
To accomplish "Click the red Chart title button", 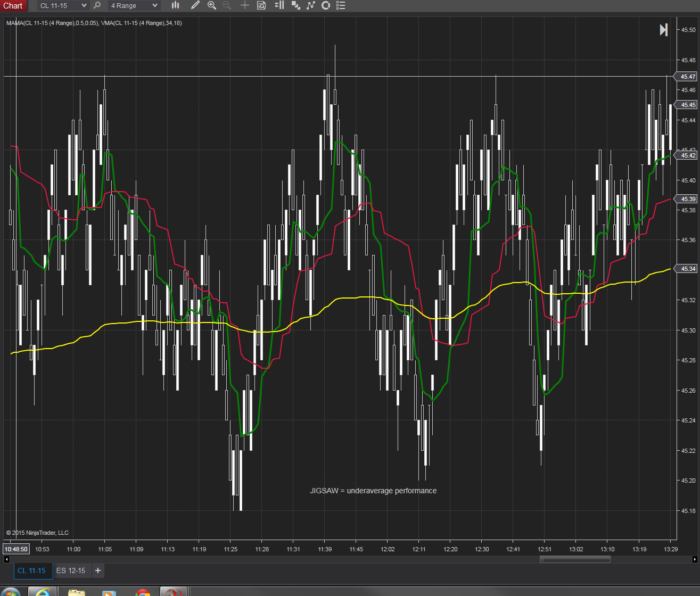I will (x=13, y=5).
